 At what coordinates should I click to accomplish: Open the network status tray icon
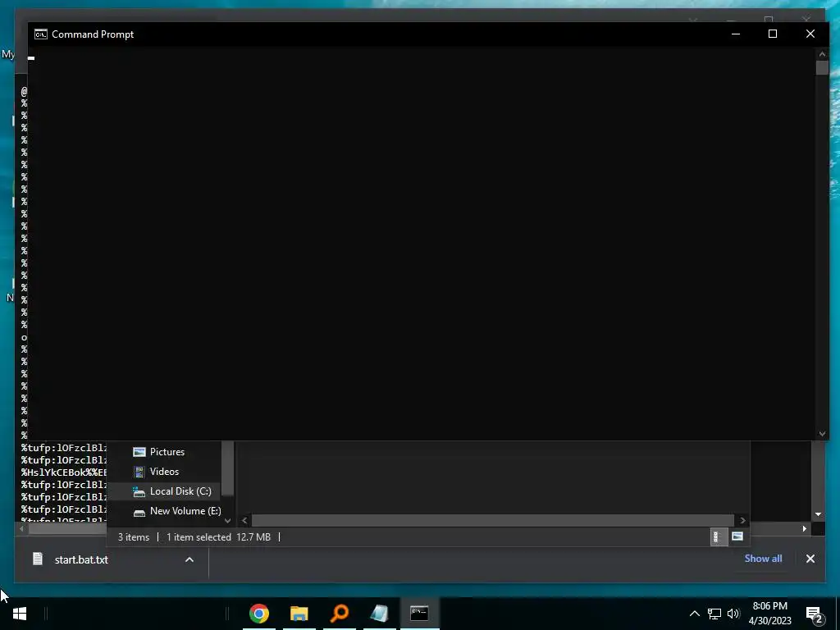[x=714, y=614]
